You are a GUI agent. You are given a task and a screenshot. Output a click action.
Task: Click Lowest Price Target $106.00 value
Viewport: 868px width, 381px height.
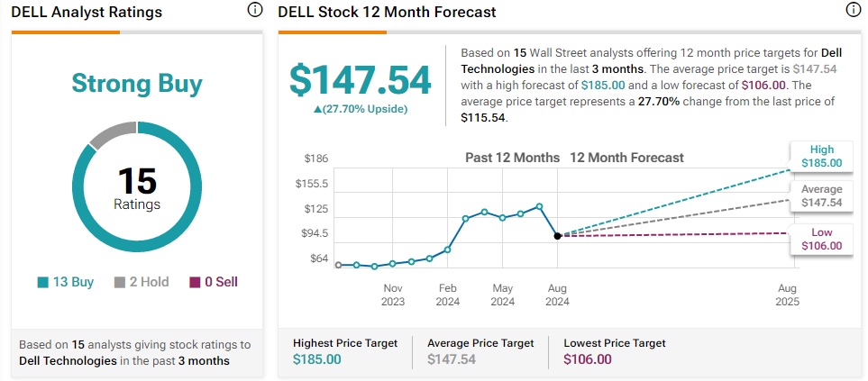coord(590,359)
